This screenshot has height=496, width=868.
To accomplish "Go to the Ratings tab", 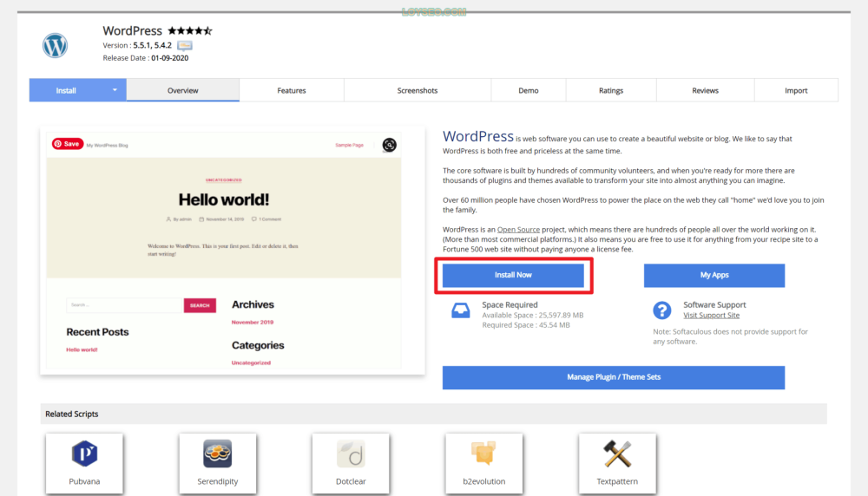I will pyautogui.click(x=611, y=91).
